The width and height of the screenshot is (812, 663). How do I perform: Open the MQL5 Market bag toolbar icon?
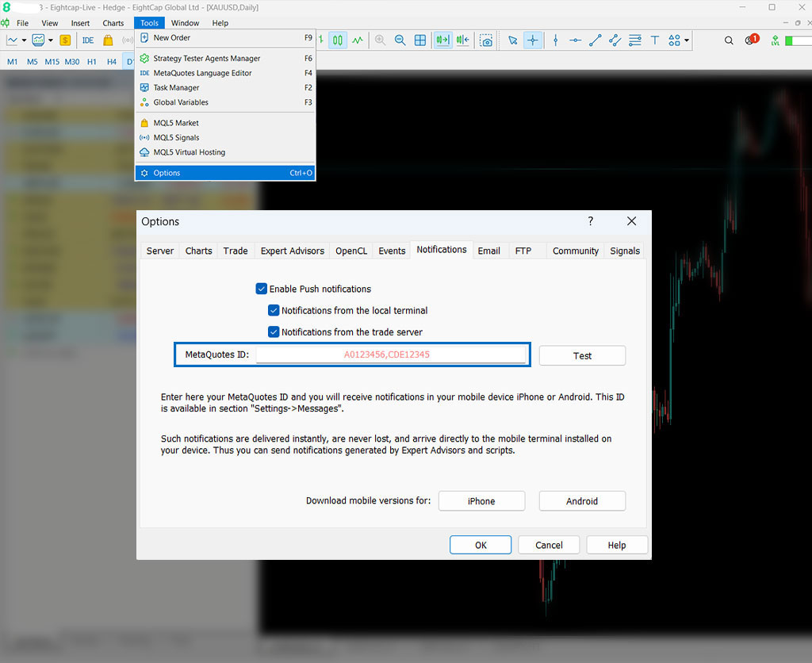coord(108,40)
